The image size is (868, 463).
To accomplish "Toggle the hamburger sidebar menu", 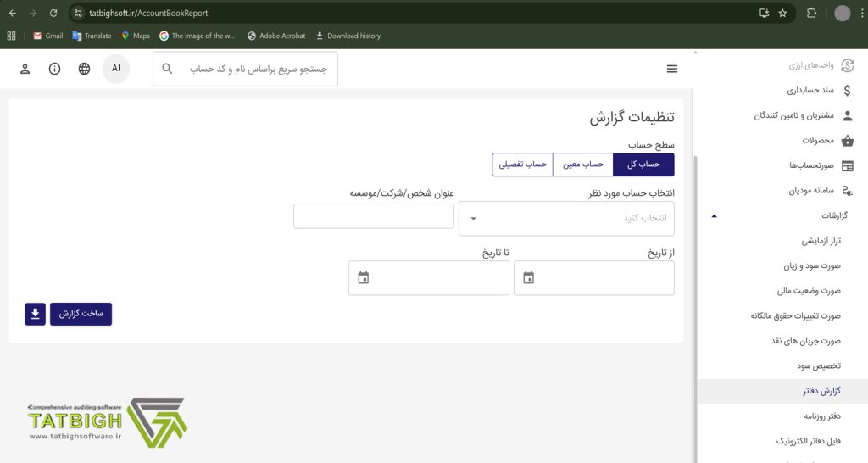I will coord(672,69).
